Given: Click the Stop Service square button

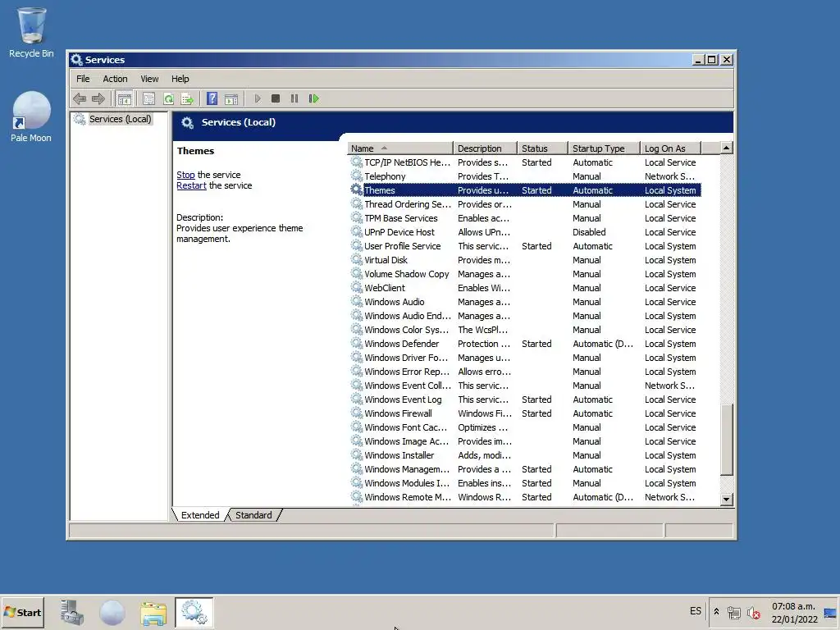Looking at the screenshot, I should [276, 98].
